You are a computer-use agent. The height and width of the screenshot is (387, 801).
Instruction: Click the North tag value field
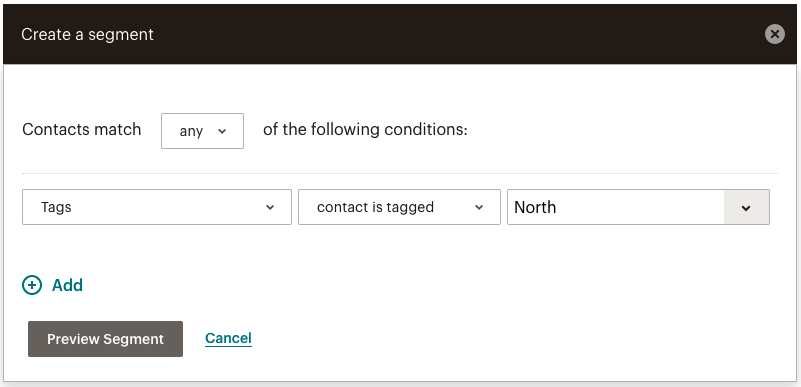(x=616, y=207)
